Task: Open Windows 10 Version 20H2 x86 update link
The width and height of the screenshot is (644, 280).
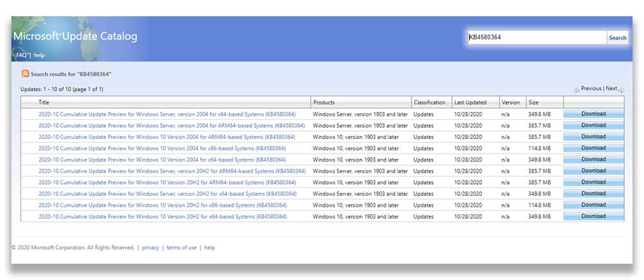Action: pyautogui.click(x=163, y=205)
